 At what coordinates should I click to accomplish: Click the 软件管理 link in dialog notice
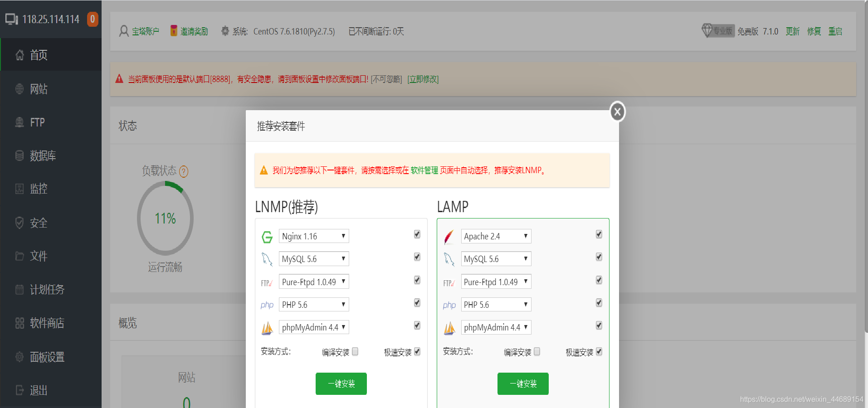(x=424, y=170)
